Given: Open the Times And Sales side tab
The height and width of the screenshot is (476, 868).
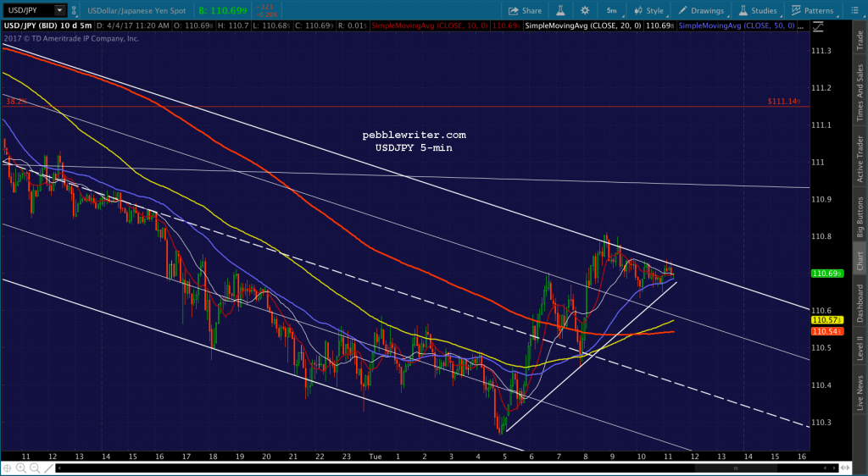Looking at the screenshot, I should pyautogui.click(x=860, y=92).
